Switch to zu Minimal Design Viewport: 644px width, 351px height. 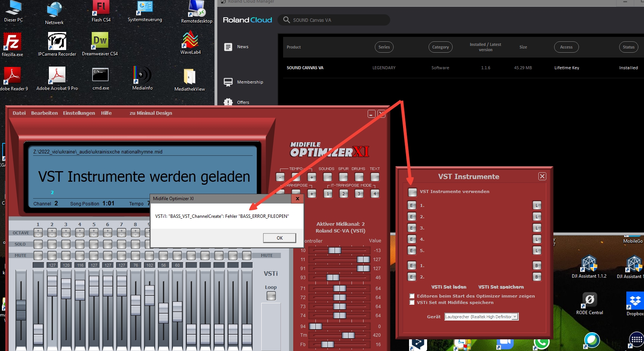click(x=151, y=113)
